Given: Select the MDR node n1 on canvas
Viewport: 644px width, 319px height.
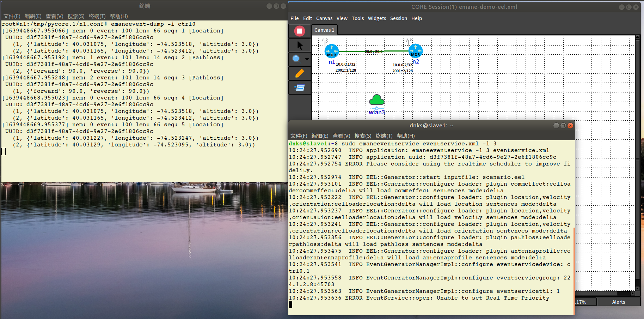Looking at the screenshot, I should [x=331, y=51].
